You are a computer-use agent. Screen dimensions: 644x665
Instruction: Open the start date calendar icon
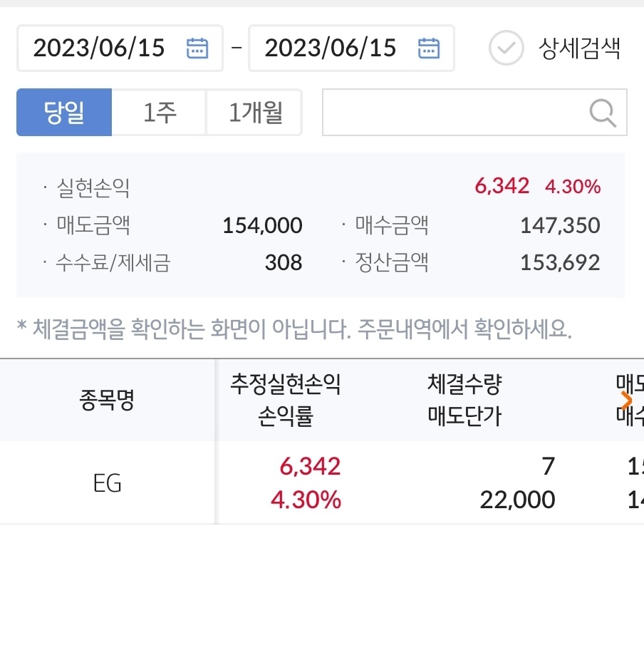click(197, 48)
